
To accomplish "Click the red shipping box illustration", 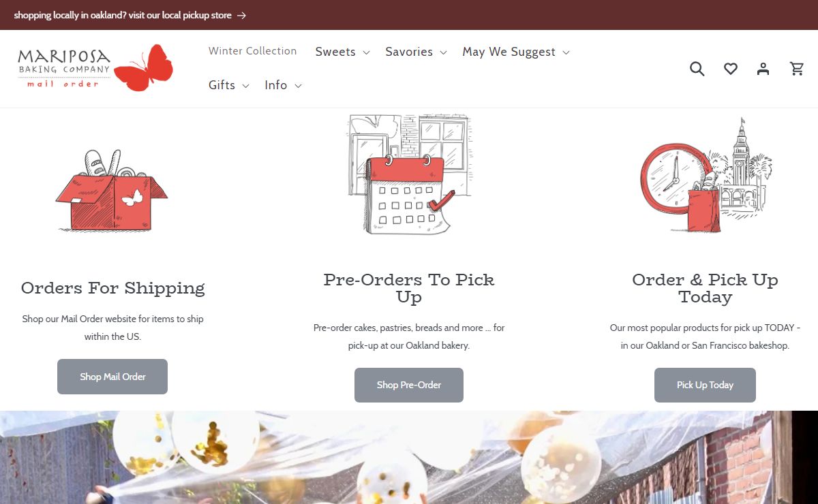I will point(112,190).
